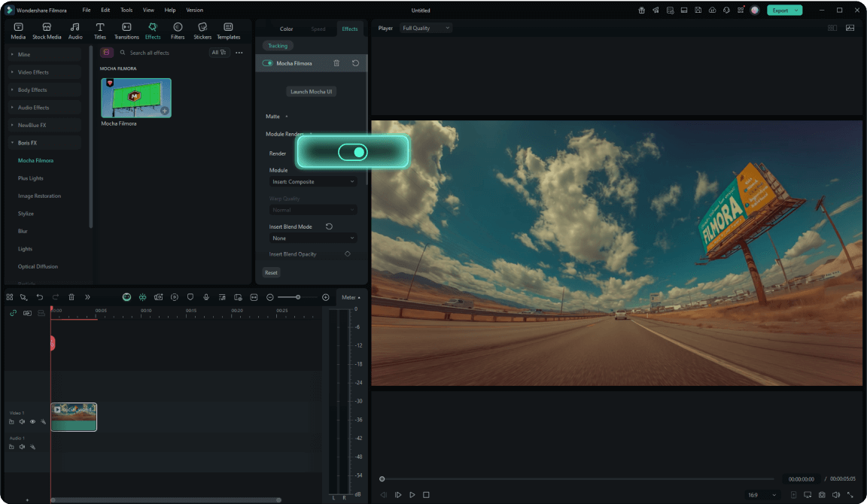The width and height of the screenshot is (867, 504).
Task: Toggle the Mocha Filmora effect on/off switch
Action: click(268, 63)
